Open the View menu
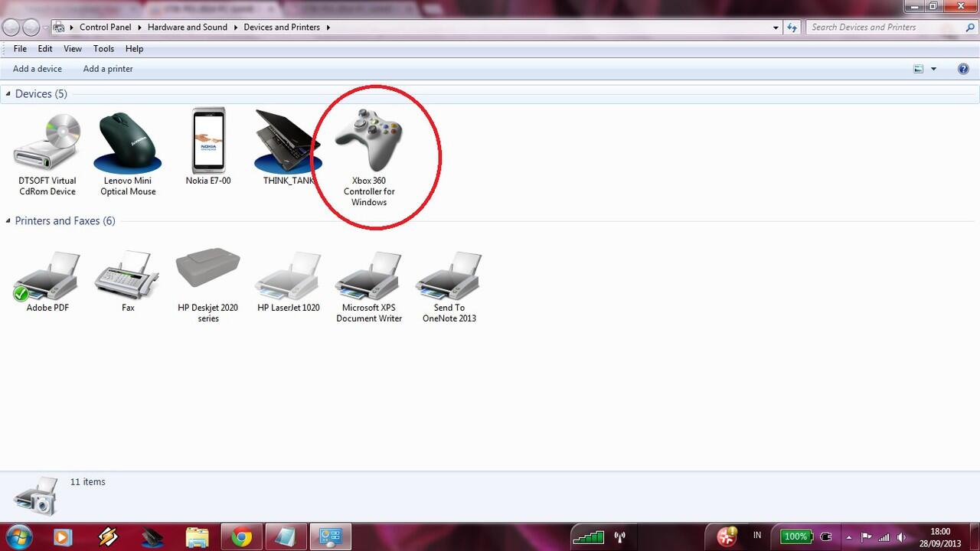The image size is (980, 551). coord(73,49)
